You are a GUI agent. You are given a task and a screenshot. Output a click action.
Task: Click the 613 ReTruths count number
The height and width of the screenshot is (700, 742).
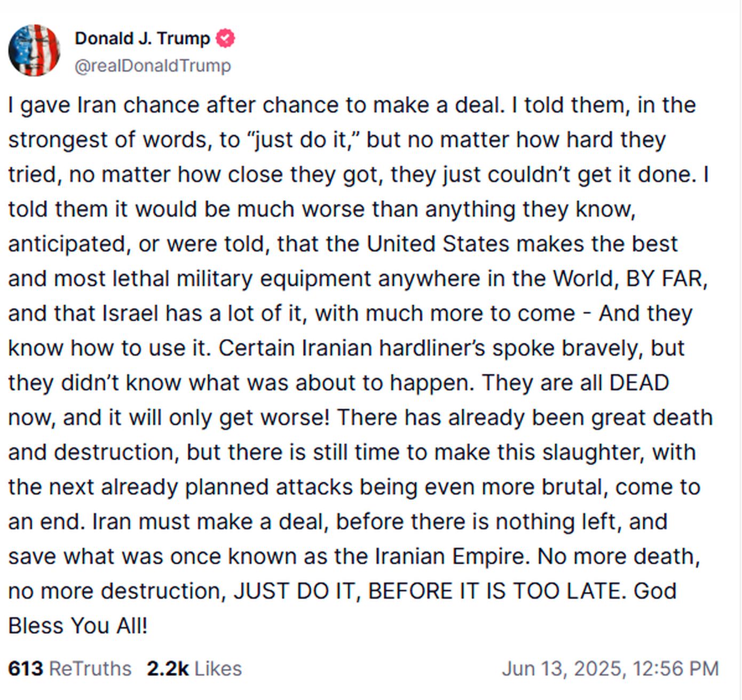tap(25, 668)
